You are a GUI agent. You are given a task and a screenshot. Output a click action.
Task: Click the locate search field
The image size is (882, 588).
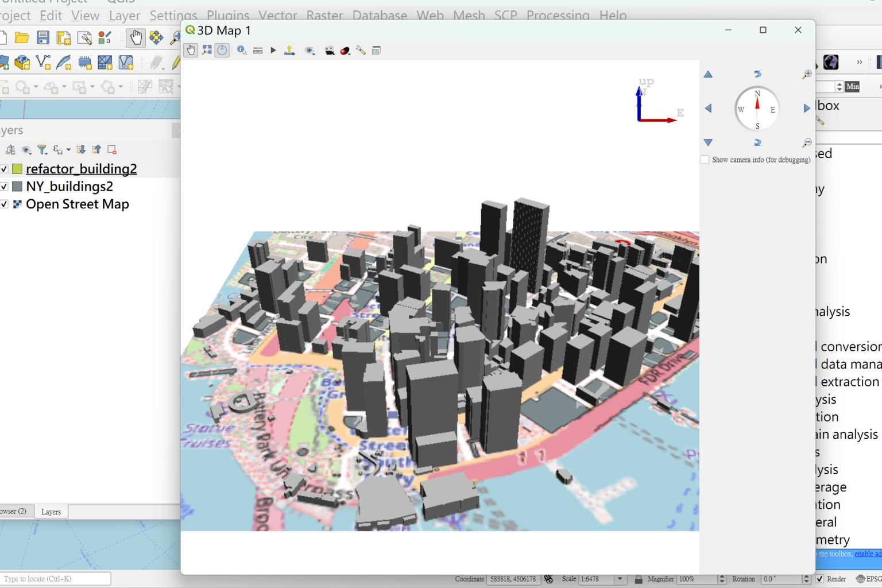coord(56,578)
